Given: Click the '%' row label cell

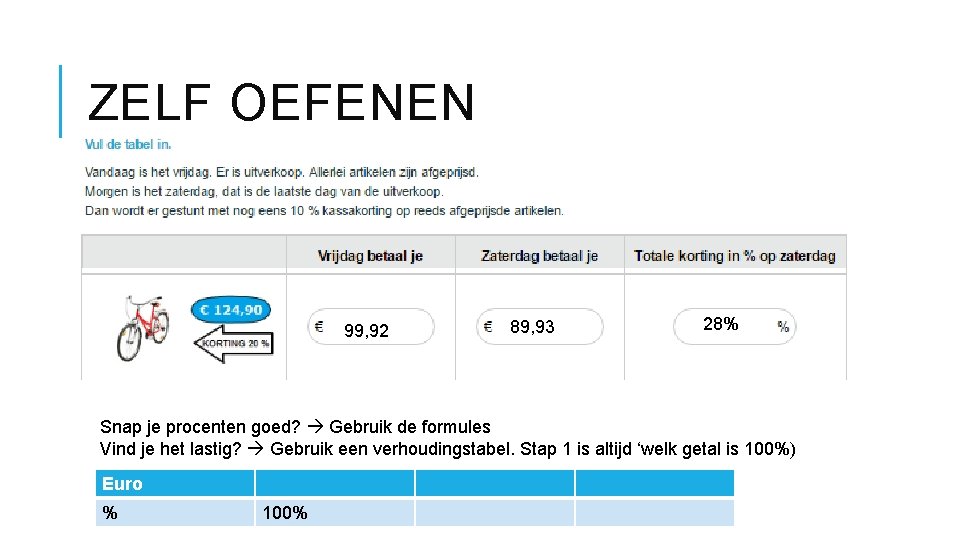Looking at the screenshot, I should [175, 512].
